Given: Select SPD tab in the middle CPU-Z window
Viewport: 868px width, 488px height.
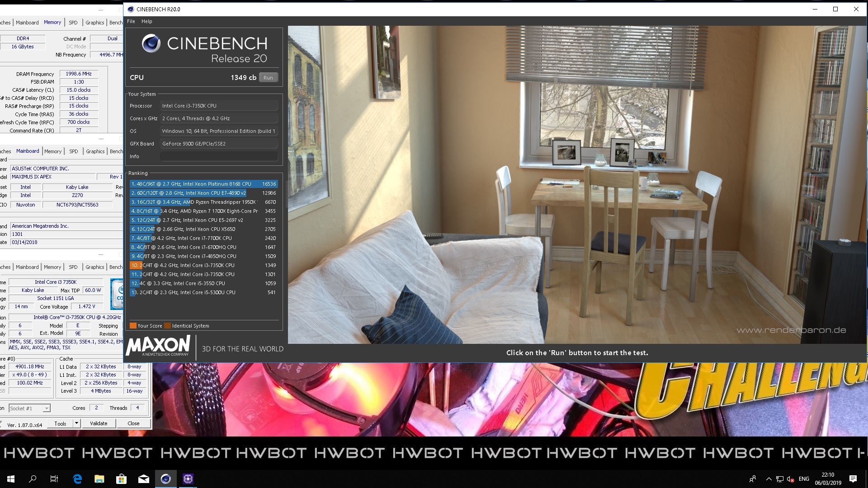Looking at the screenshot, I should click(73, 151).
